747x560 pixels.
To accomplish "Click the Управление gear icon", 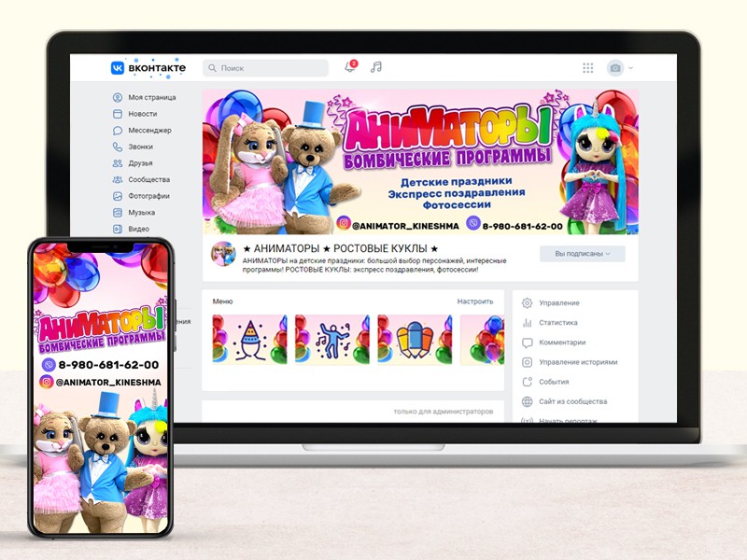I will coord(527,302).
